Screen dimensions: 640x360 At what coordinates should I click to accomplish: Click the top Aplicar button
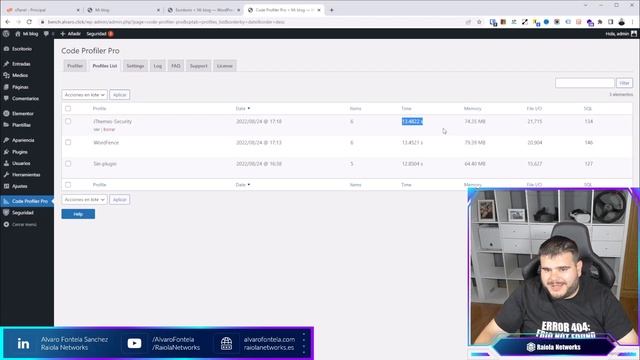(120, 95)
